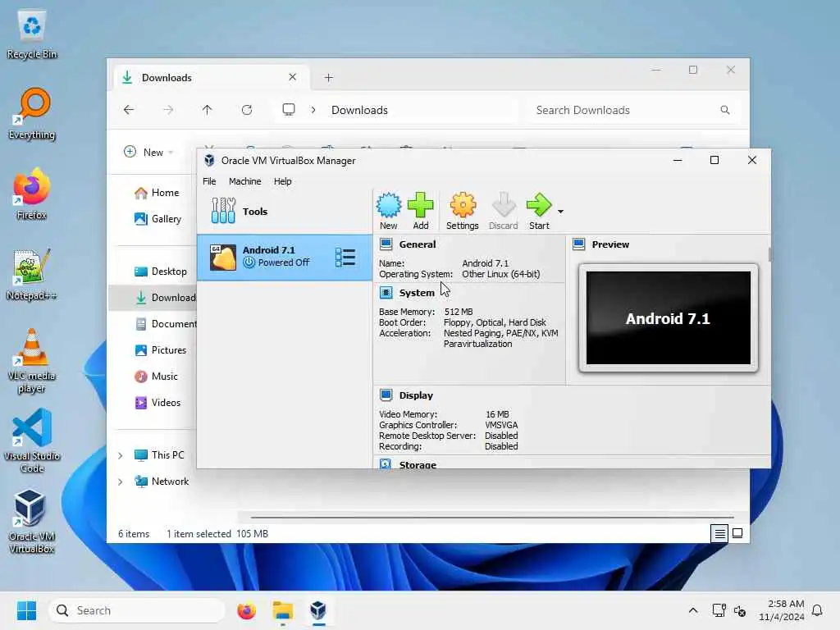The height and width of the screenshot is (630, 840).
Task: Select the VLC media player desktop shortcut
Action: (x=32, y=361)
